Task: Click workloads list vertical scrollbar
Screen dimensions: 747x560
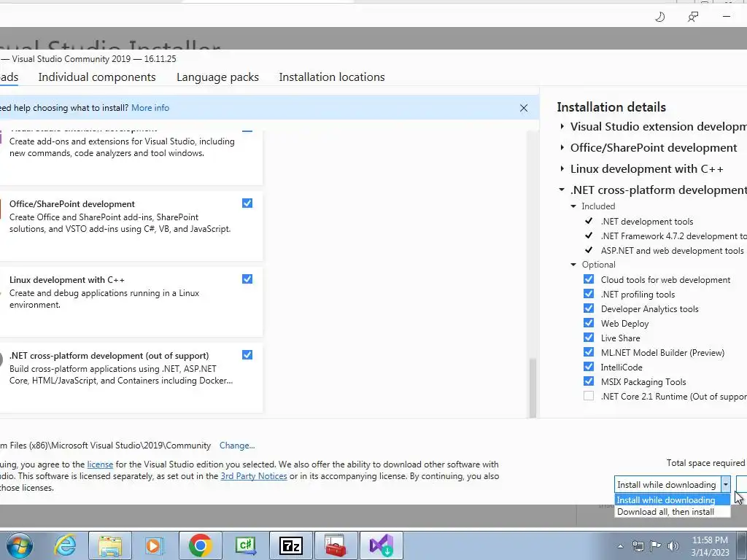Action: pos(533,388)
